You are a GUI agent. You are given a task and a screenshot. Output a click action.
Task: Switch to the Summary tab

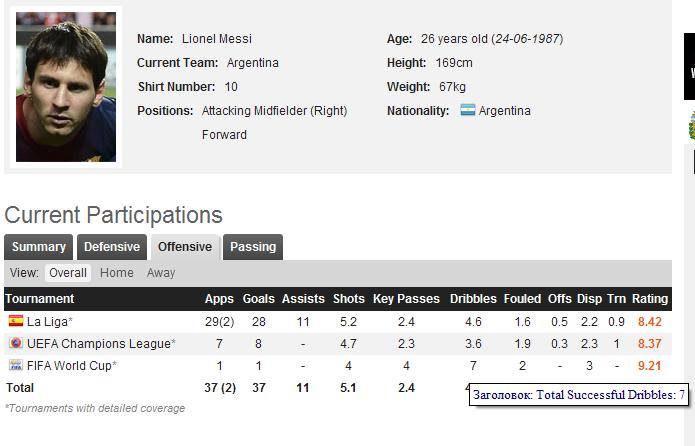[x=39, y=247]
